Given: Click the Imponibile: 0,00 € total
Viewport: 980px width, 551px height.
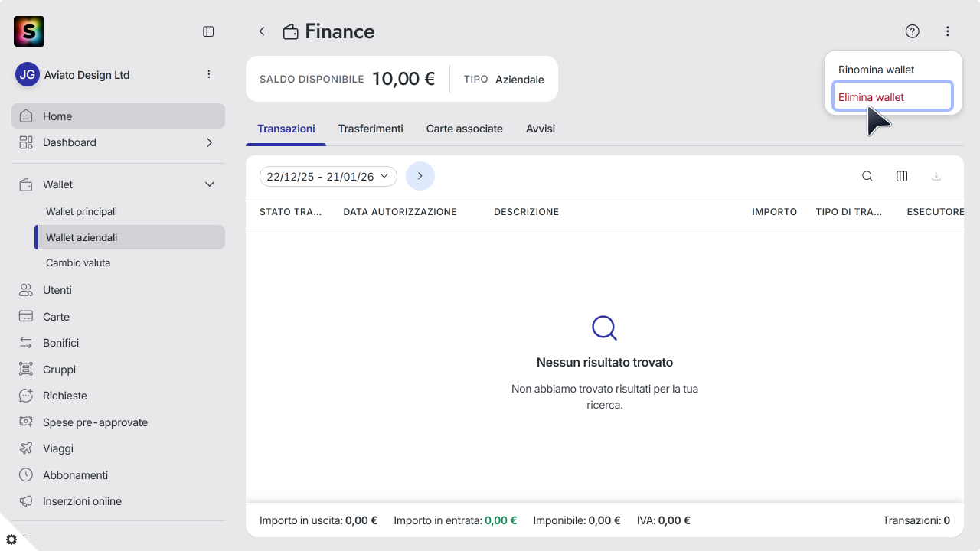Looking at the screenshot, I should tap(577, 520).
